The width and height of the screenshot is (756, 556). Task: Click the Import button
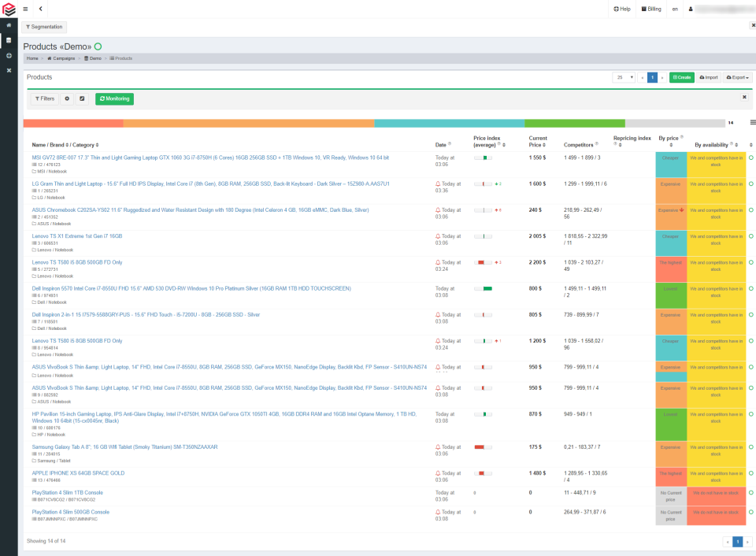tap(709, 78)
